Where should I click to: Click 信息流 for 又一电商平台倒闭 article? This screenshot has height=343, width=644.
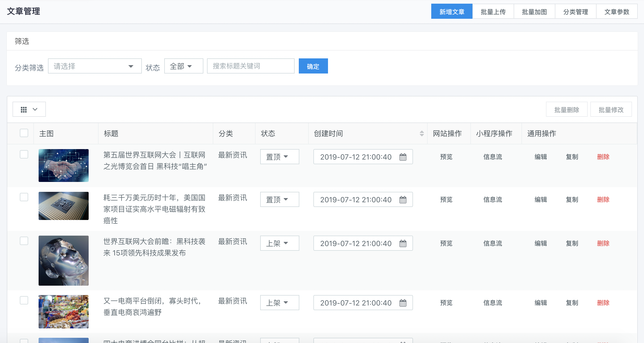(493, 303)
